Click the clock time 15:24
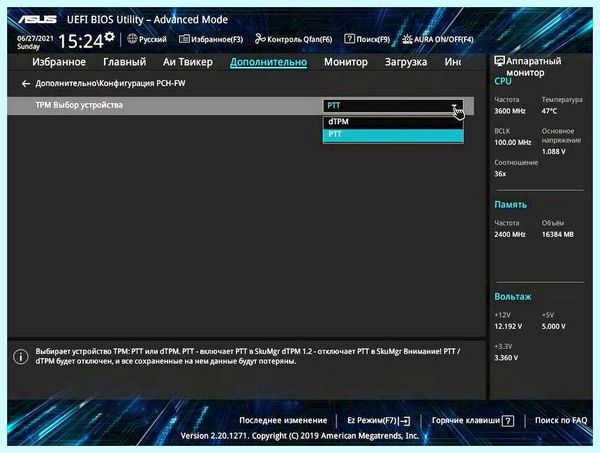The width and height of the screenshot is (600, 453). click(81, 41)
